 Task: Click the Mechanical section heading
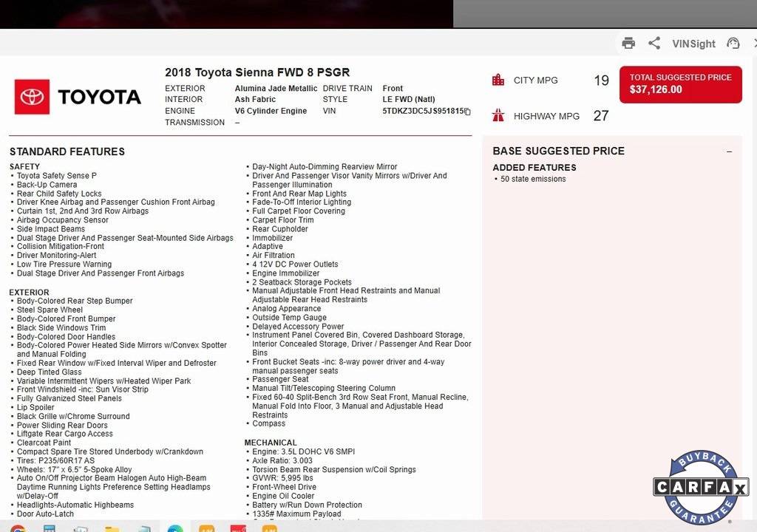[271, 443]
